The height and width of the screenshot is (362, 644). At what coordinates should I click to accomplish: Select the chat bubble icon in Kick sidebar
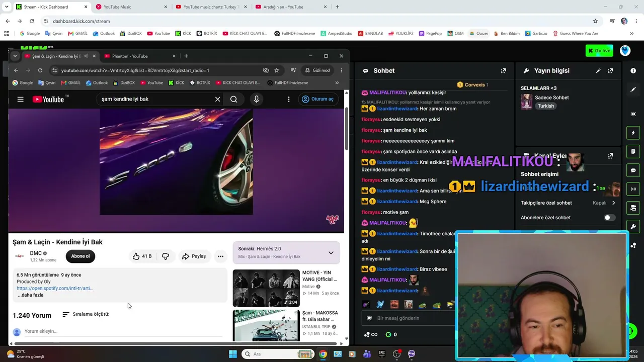coord(633,170)
